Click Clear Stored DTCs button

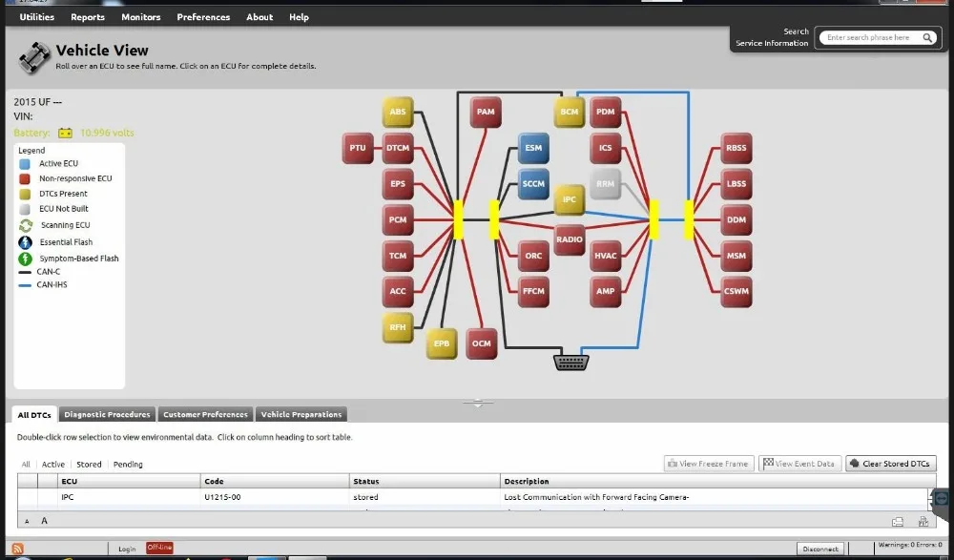(891, 464)
